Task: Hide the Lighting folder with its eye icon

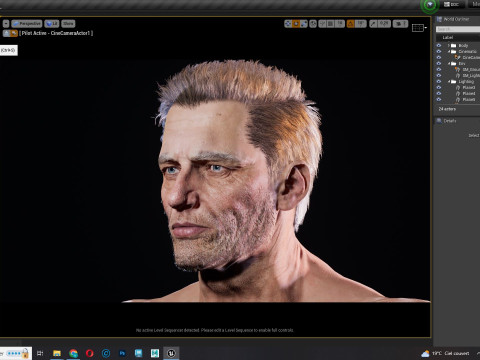Action: click(x=439, y=82)
